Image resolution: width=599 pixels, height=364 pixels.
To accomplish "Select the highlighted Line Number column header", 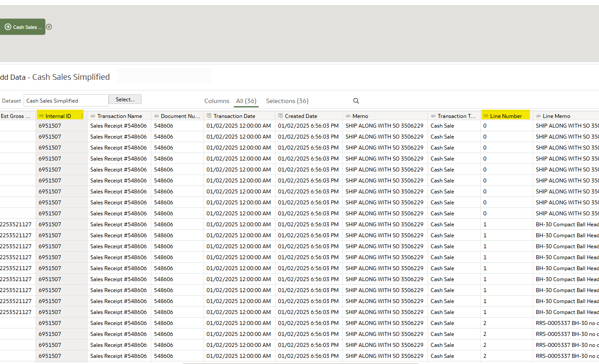I will [506, 116].
